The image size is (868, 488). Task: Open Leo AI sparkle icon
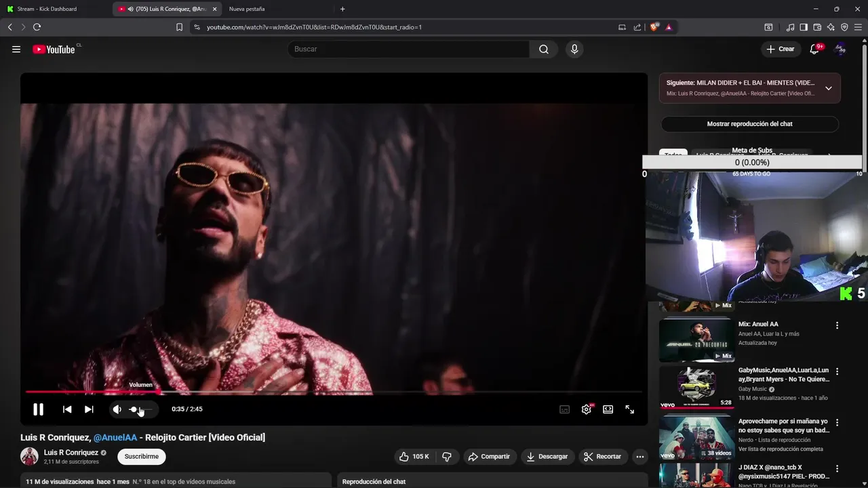point(831,27)
